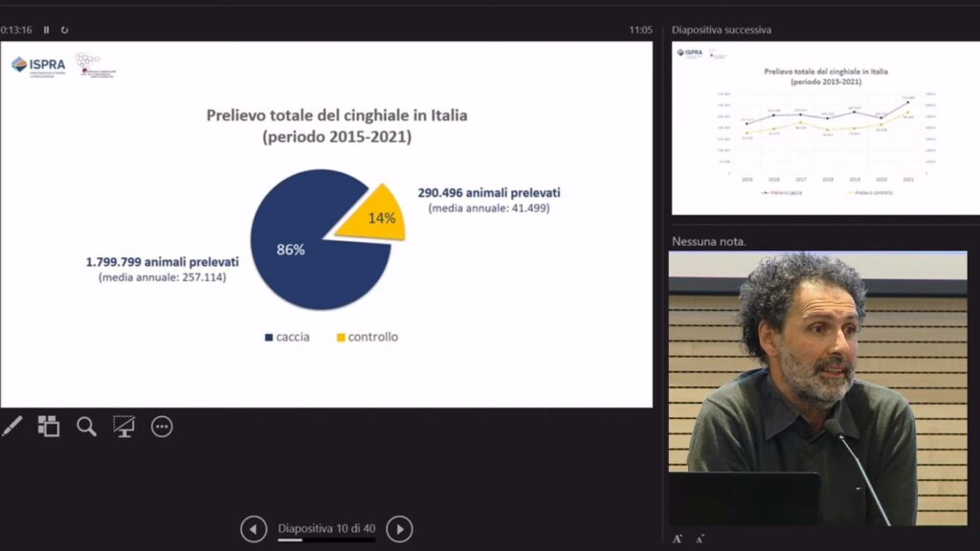The height and width of the screenshot is (551, 980).
Task: Click the Nessuna nota notes area
Action: pyautogui.click(x=709, y=241)
